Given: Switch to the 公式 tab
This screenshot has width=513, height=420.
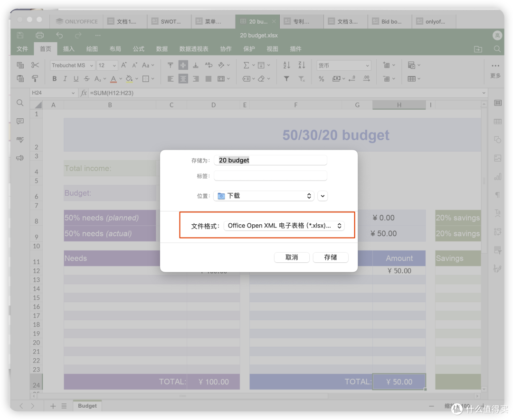Looking at the screenshot, I should coord(138,49).
